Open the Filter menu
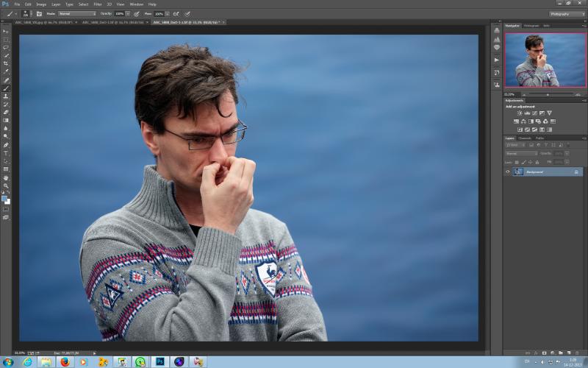This screenshot has height=368, width=588. coord(98,4)
